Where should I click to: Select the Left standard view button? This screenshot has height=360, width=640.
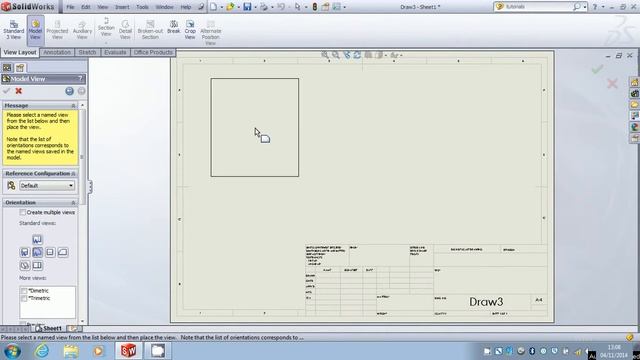tap(24, 252)
